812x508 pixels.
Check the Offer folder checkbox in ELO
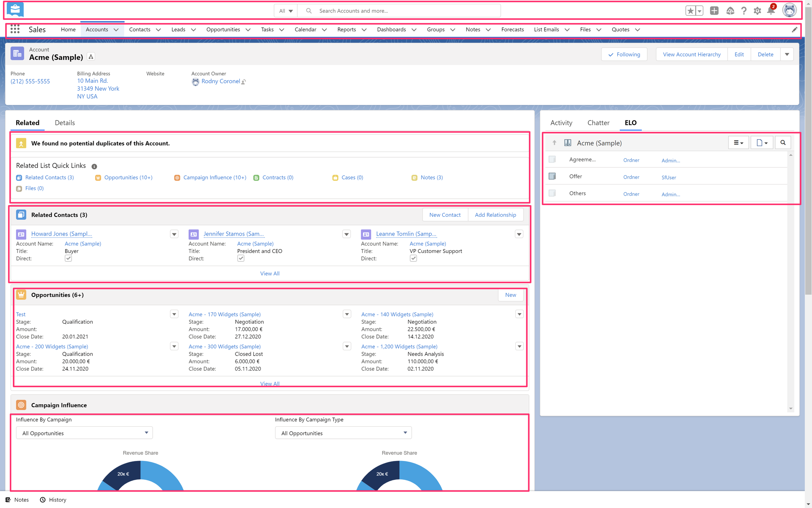[x=552, y=176]
